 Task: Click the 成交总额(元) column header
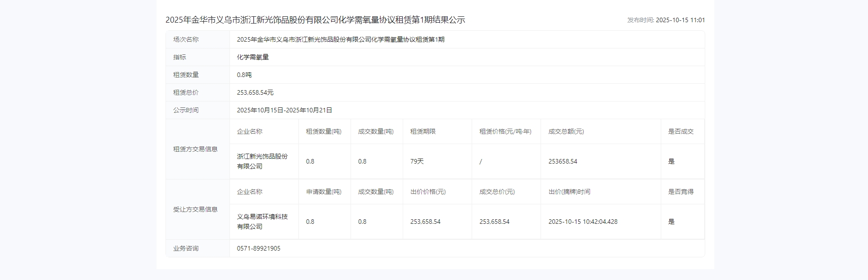(566, 131)
